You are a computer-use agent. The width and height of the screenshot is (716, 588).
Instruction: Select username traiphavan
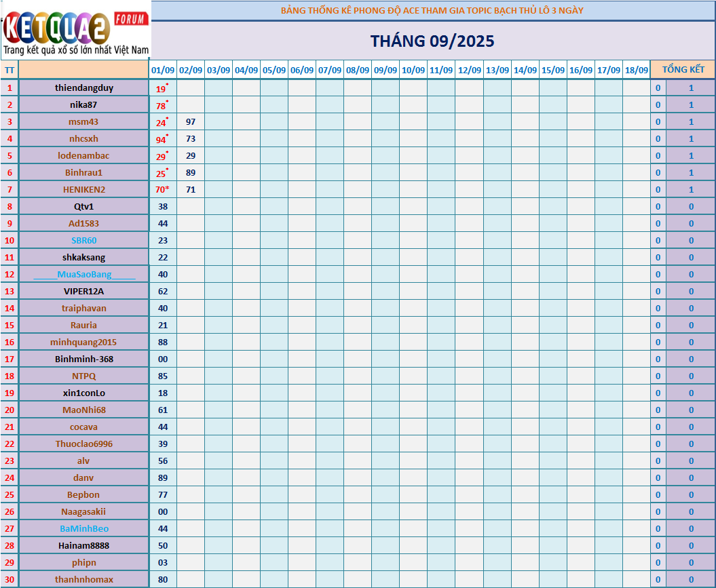point(84,309)
